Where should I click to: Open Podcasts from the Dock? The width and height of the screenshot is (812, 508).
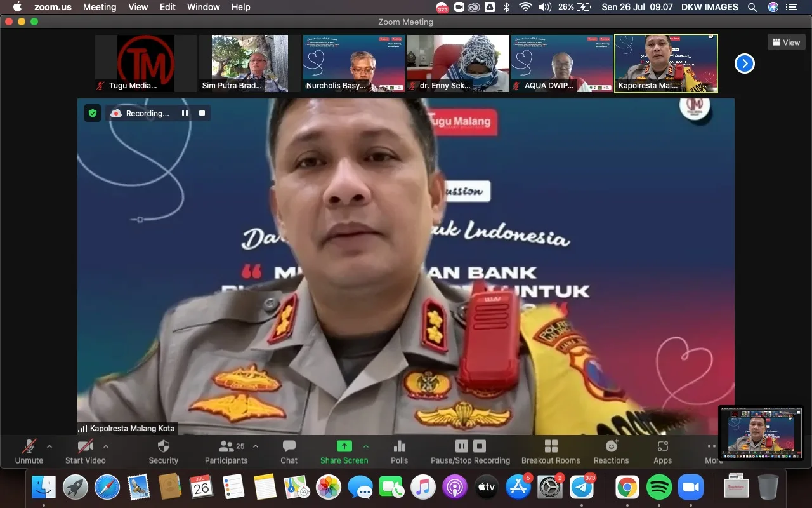click(x=455, y=488)
